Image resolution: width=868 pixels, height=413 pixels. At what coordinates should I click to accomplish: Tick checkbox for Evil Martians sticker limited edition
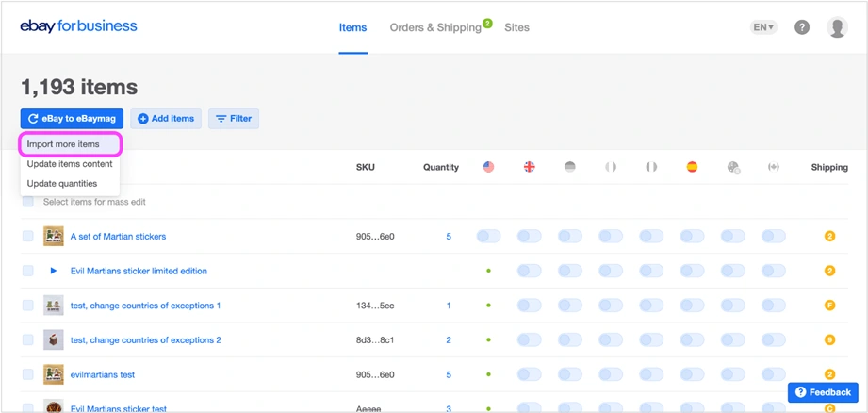[27, 271]
